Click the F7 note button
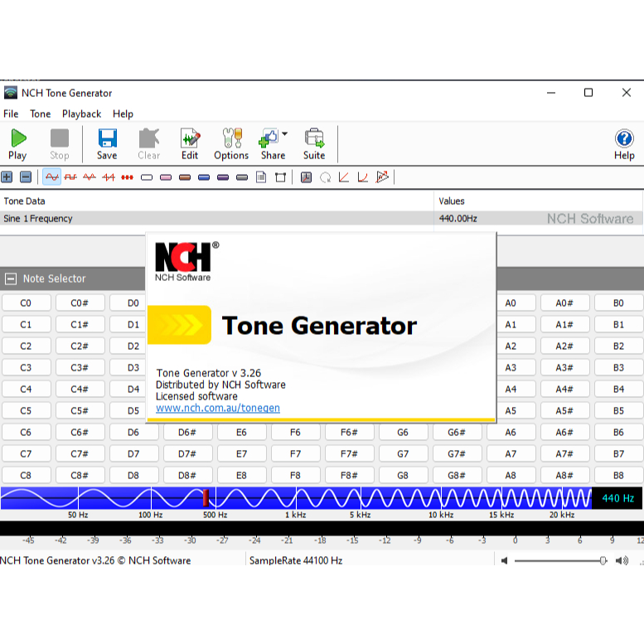 (295, 454)
